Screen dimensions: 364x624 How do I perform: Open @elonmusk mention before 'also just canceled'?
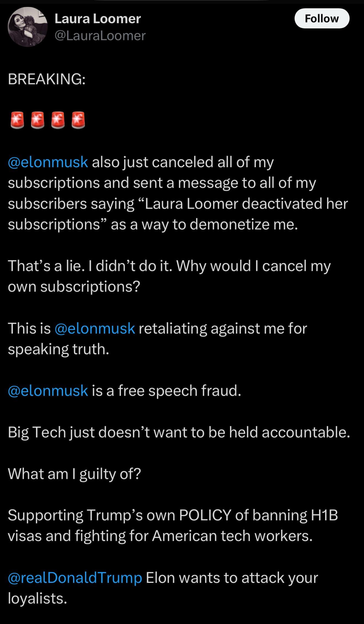(x=48, y=162)
